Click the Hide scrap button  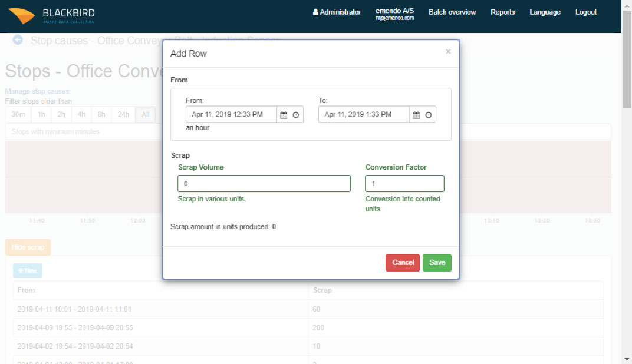tap(28, 247)
